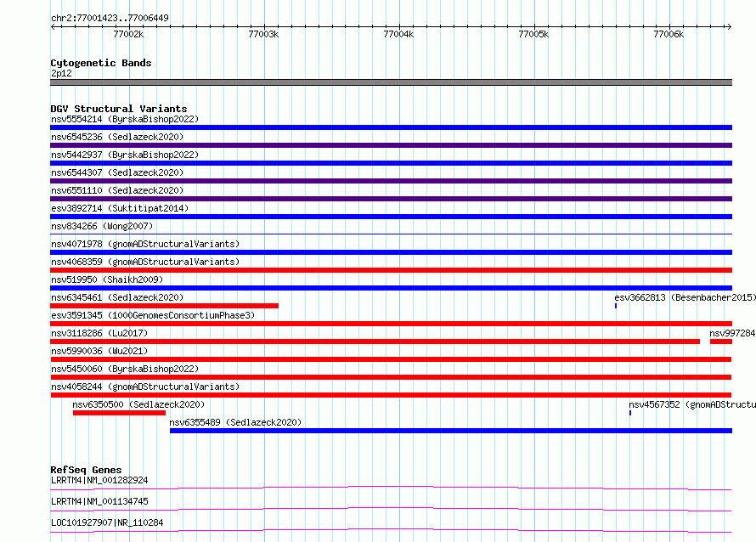Click the 77005k ruler tick label
756x542 pixels.
pos(533,34)
